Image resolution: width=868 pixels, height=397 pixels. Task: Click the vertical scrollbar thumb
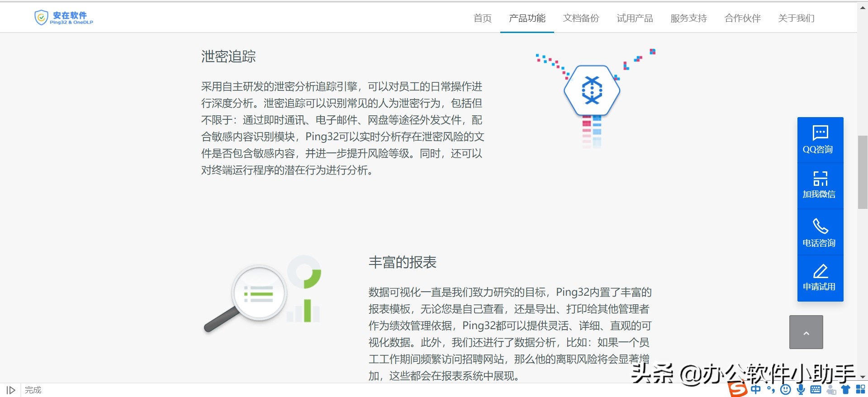click(863, 172)
